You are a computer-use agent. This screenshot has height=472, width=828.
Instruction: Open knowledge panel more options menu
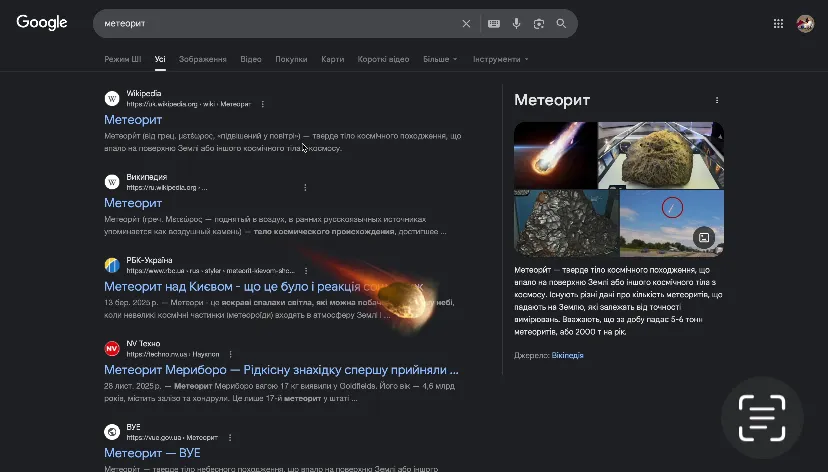717,100
